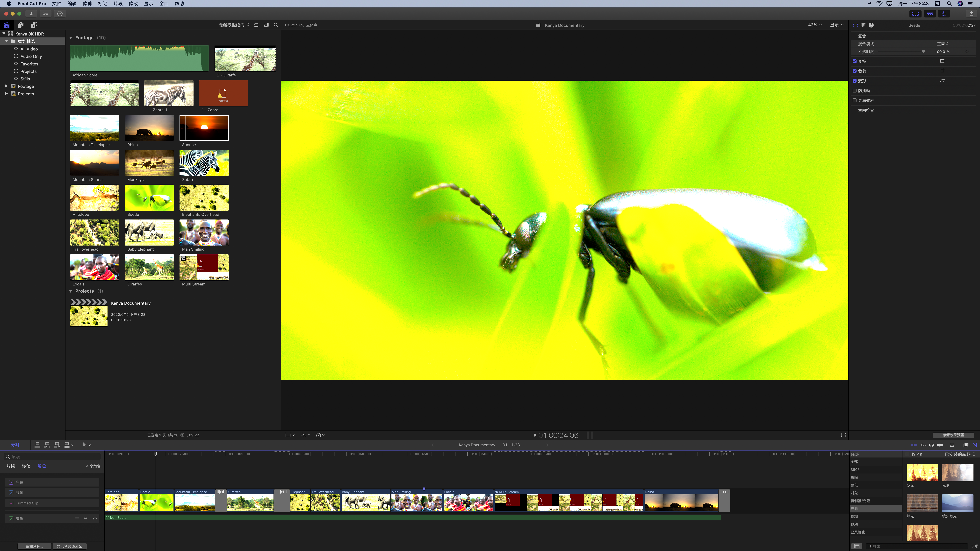Open the keyword editor key icon
The image size is (980, 551).
(x=45, y=14)
